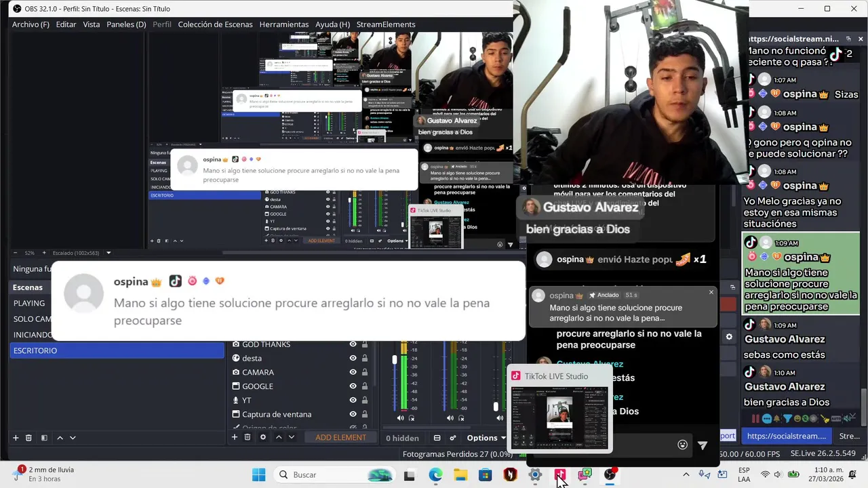Hide the Captura de ventana source
The width and height of the screenshot is (868, 488).
click(353, 414)
